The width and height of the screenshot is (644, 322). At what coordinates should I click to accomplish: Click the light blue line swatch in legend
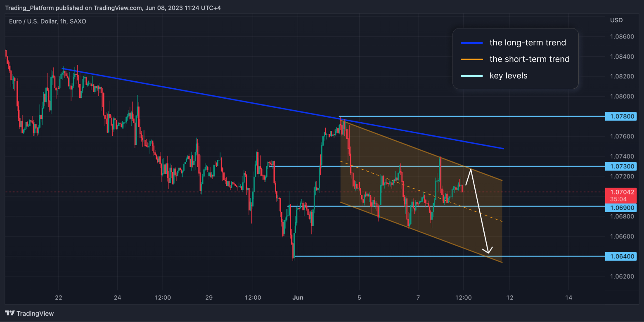tap(471, 76)
